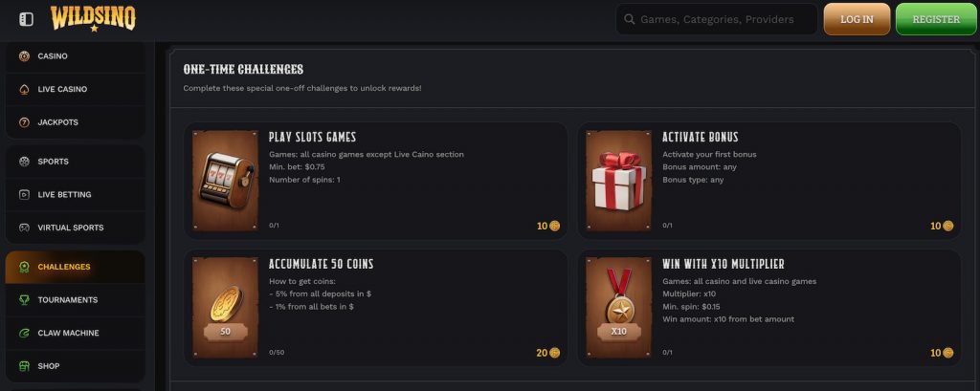
Task: Click the Live Betting icon
Action: (24, 195)
